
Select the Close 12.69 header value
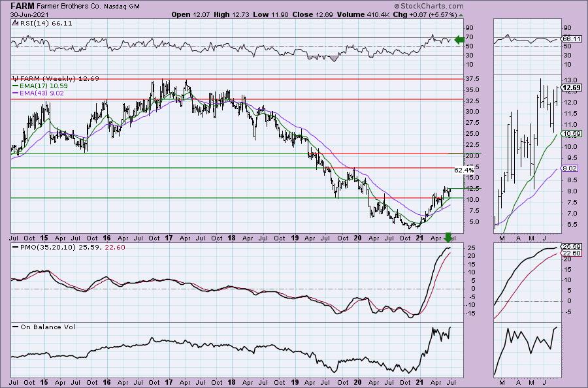coord(313,14)
